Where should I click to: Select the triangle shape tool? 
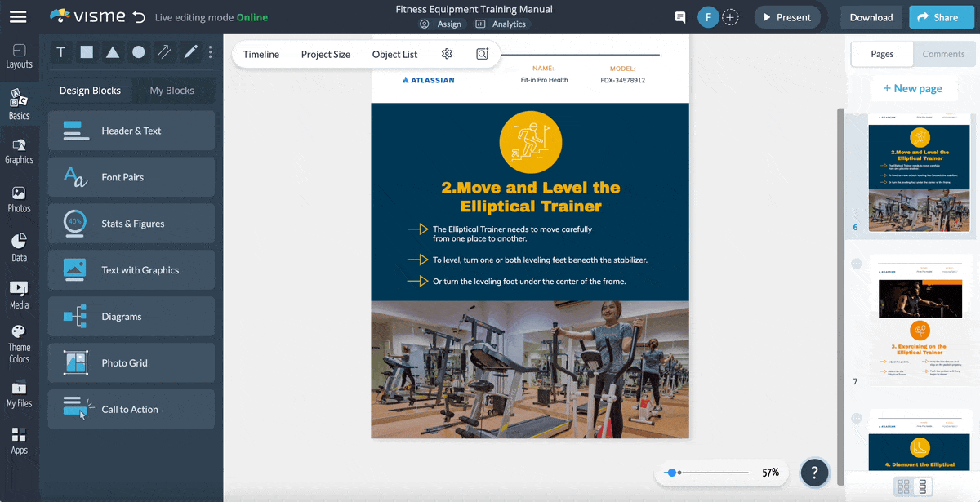(x=112, y=52)
